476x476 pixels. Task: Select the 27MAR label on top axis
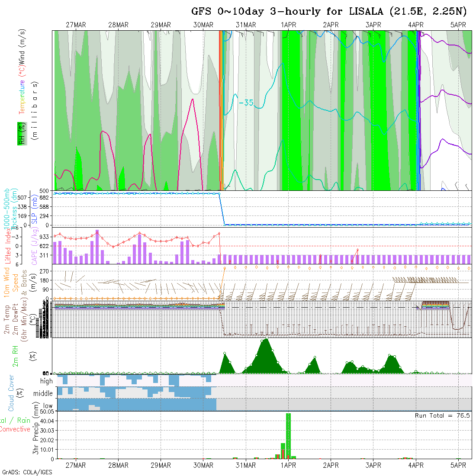[x=76, y=25]
